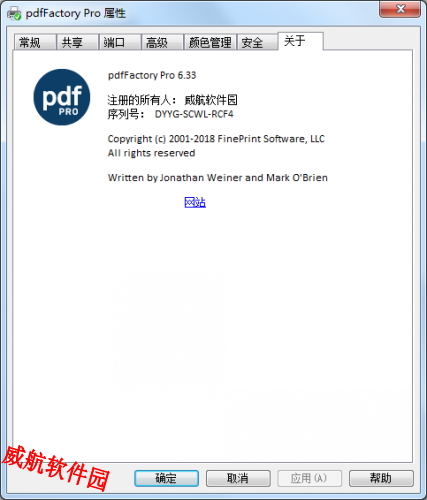Image resolution: width=427 pixels, height=500 pixels.
Task: Click the pdfFactory Pro 6.33 version text
Action: 152,75
